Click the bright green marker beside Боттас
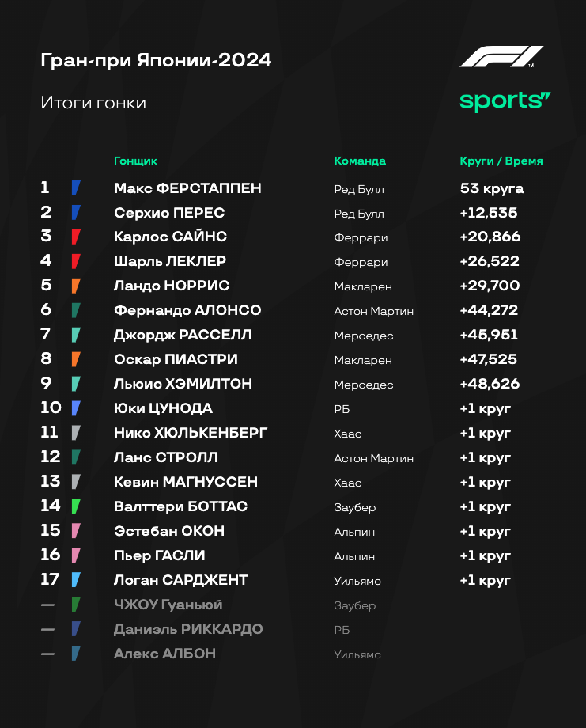 click(x=76, y=506)
